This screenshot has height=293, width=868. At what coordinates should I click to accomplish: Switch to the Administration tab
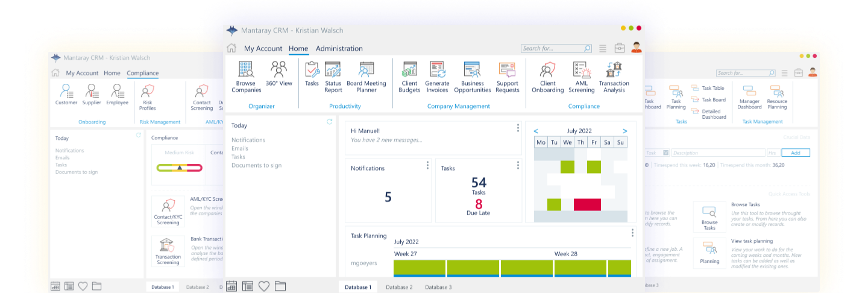[339, 48]
